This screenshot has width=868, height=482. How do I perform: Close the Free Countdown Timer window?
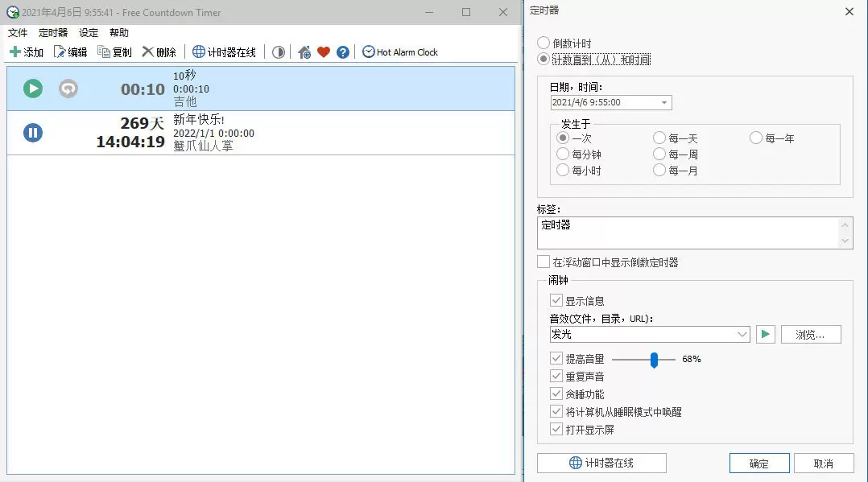point(503,12)
